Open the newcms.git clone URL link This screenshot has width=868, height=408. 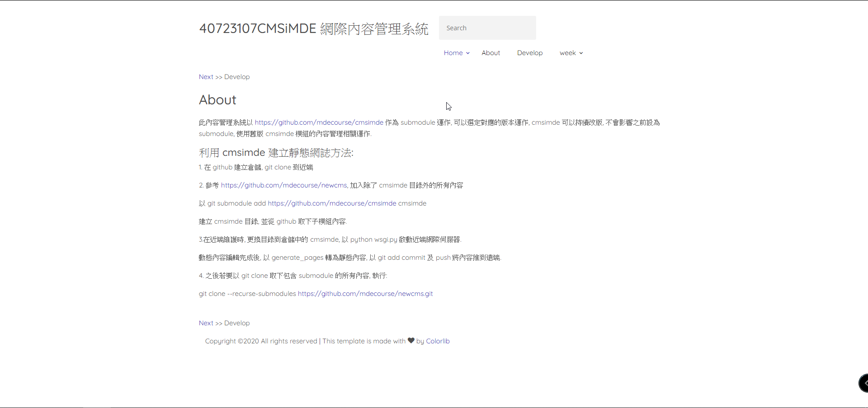365,294
